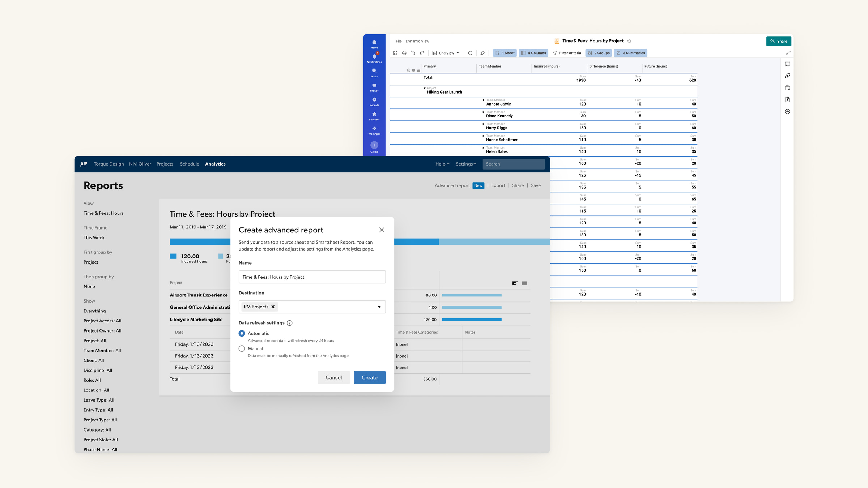Open Filter criteria in report toolbar

click(567, 53)
